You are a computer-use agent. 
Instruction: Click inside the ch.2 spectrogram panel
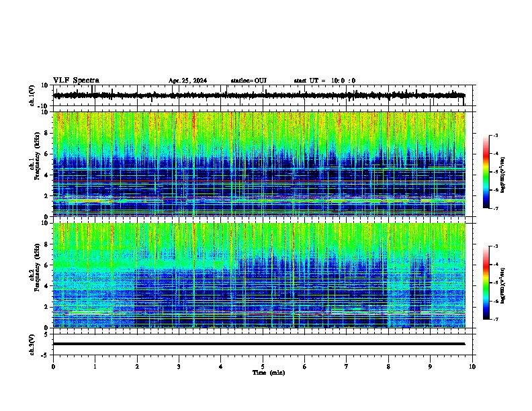[259, 275]
